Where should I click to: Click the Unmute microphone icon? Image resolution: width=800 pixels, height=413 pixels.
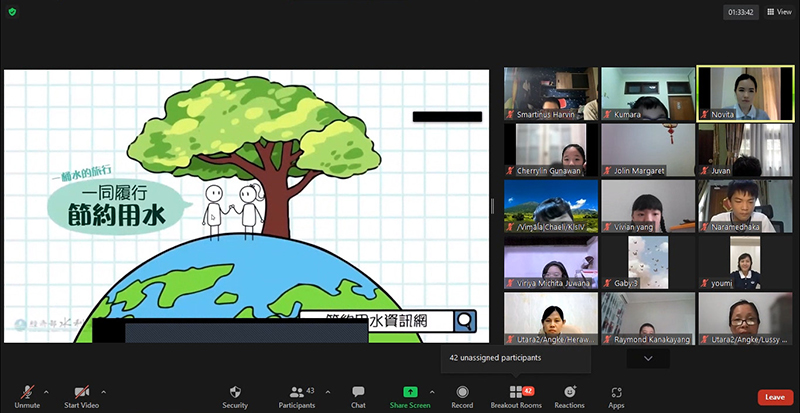point(26,392)
